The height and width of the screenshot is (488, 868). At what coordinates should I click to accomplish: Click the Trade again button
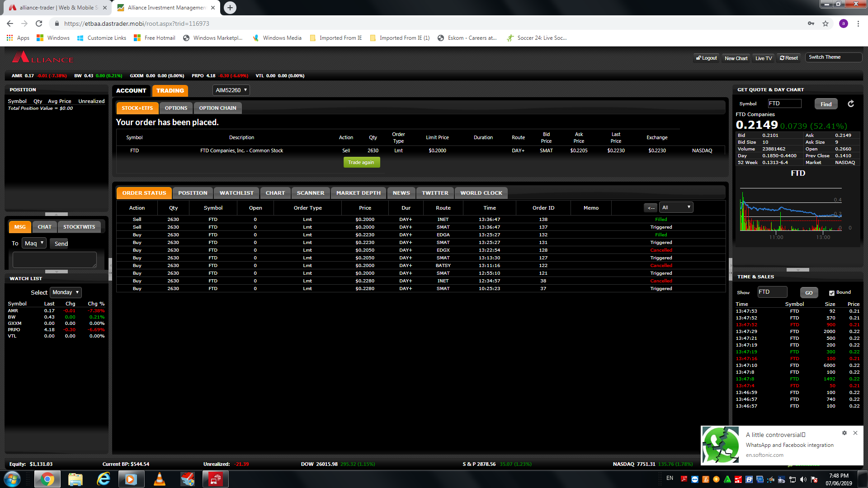pyautogui.click(x=361, y=163)
